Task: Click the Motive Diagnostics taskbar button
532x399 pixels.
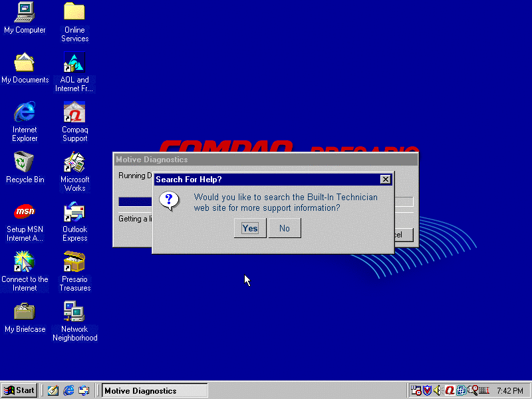Action: pyautogui.click(x=154, y=390)
